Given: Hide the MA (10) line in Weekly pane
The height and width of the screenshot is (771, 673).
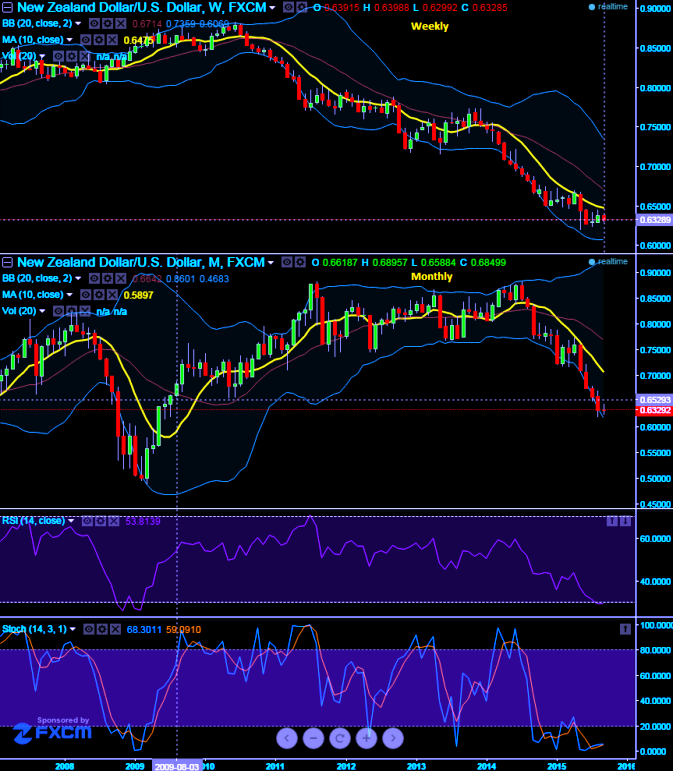Looking at the screenshot, I should click(x=86, y=40).
